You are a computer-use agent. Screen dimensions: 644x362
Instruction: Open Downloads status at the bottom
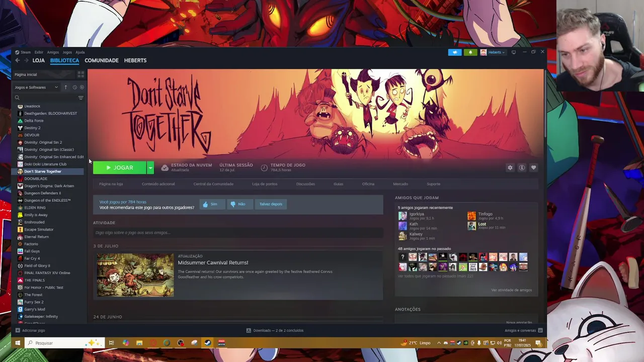tap(275, 330)
